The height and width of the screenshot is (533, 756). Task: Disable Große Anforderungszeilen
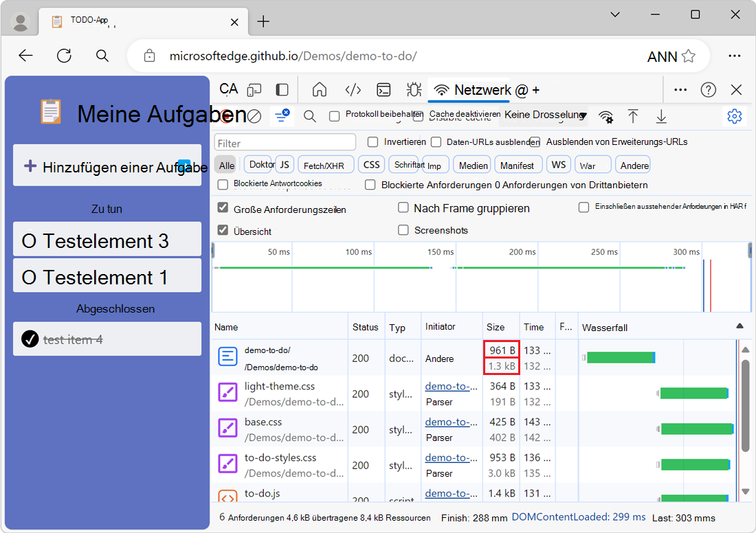[223, 207]
